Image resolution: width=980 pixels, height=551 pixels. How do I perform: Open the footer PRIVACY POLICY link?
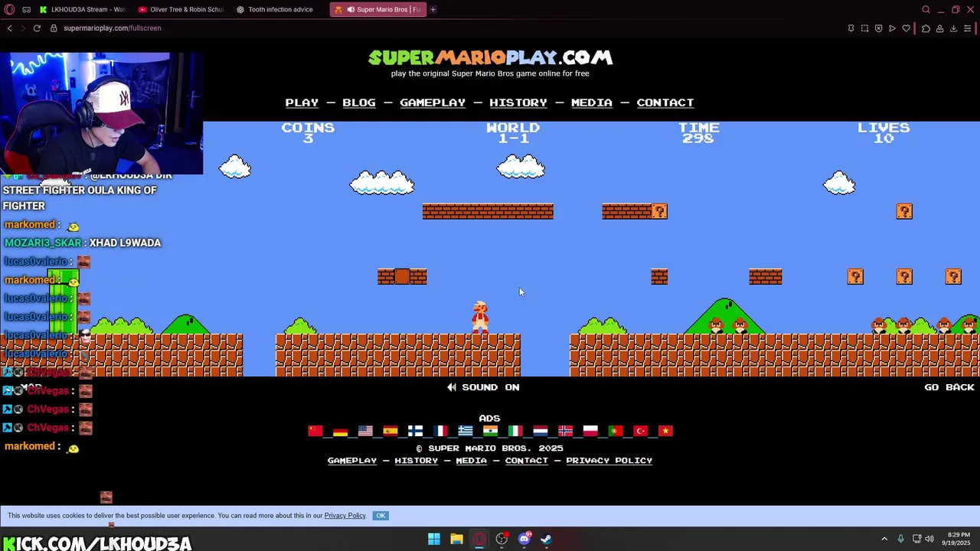click(609, 461)
